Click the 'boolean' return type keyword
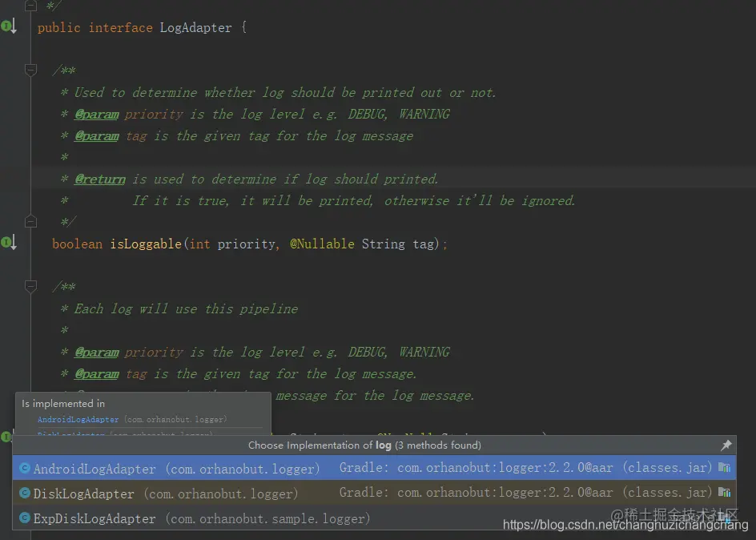The width and height of the screenshot is (756, 540). click(77, 244)
